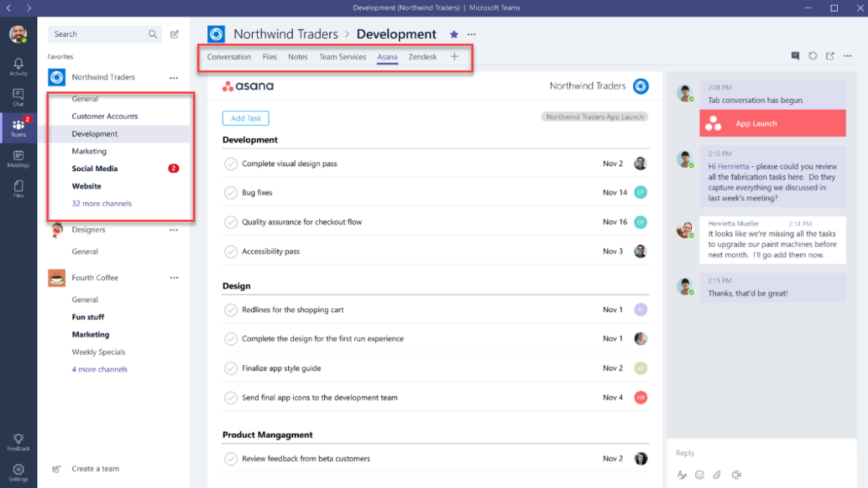Open more options next to channel name

click(x=471, y=34)
